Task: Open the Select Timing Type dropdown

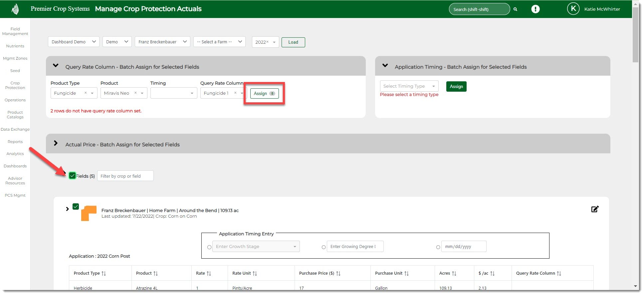Action: [x=409, y=86]
